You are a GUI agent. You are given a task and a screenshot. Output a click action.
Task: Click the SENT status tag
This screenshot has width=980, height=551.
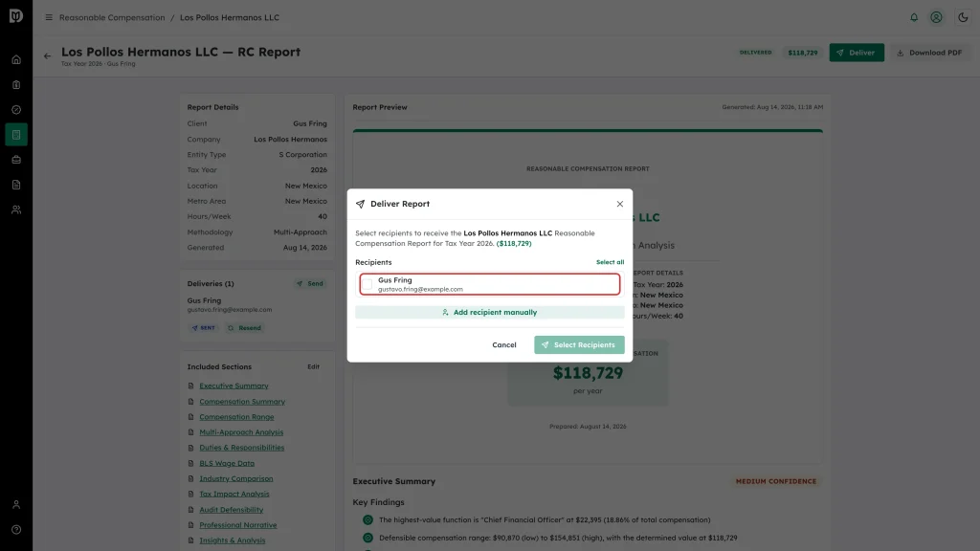click(203, 328)
